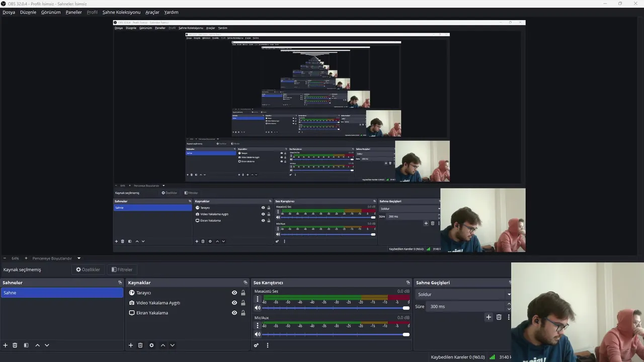The width and height of the screenshot is (644, 362).
Task: Open the Masaüstü Ses three-dot options
Action: click(258, 299)
